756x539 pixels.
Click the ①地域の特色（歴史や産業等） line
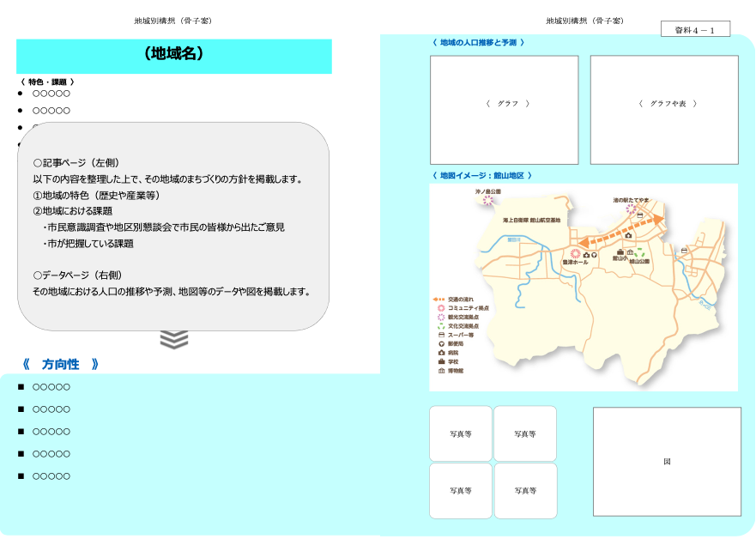tap(96, 195)
